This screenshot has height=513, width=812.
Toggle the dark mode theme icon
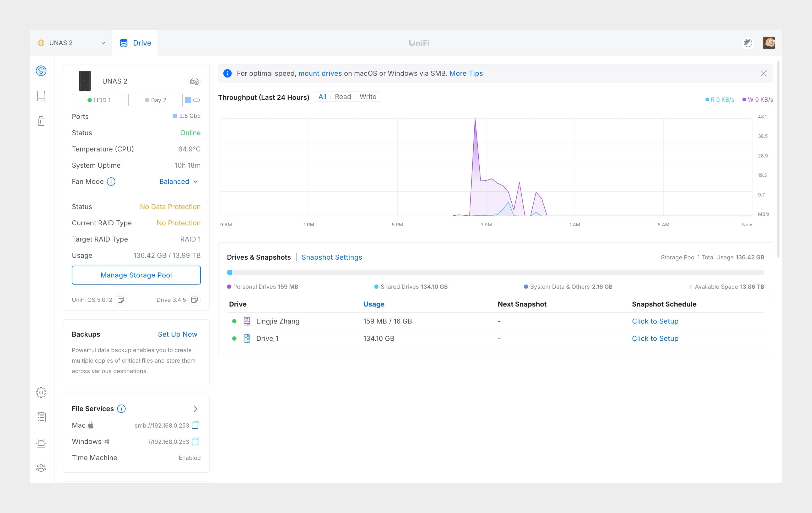748,43
